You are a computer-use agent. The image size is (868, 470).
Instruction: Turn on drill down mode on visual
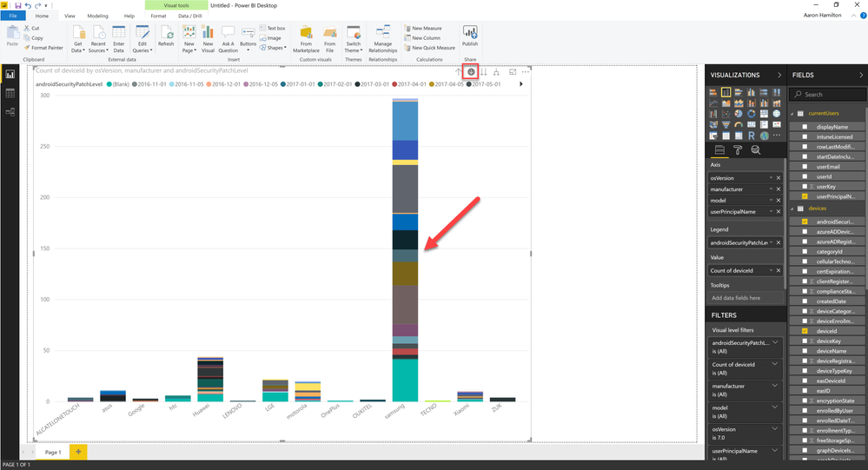pos(471,71)
